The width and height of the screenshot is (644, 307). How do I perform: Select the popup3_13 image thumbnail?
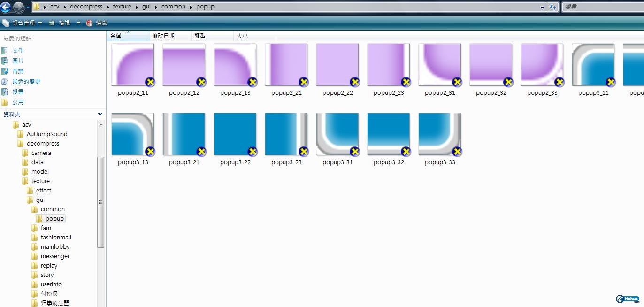pos(133,134)
